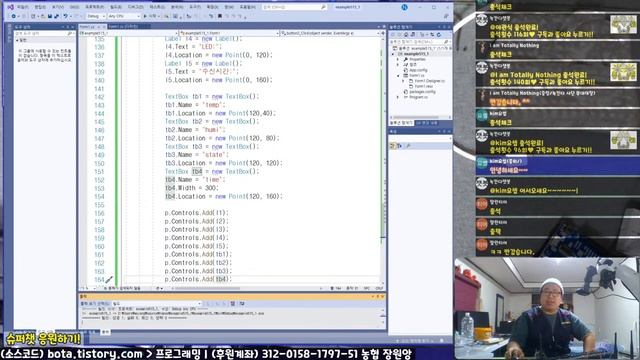Click code line 142 'TextBox tb1 = new TextBox();'
Screen dimensions: 640x360
click(x=212, y=97)
